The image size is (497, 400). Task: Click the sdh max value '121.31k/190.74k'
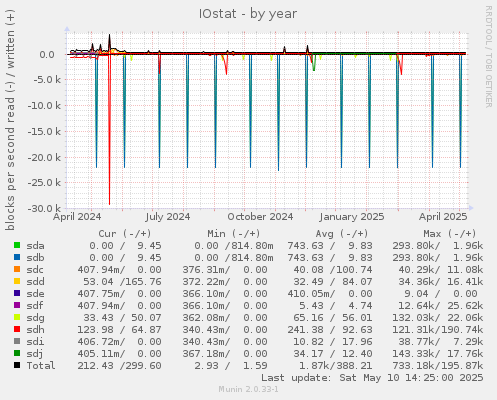click(438, 330)
